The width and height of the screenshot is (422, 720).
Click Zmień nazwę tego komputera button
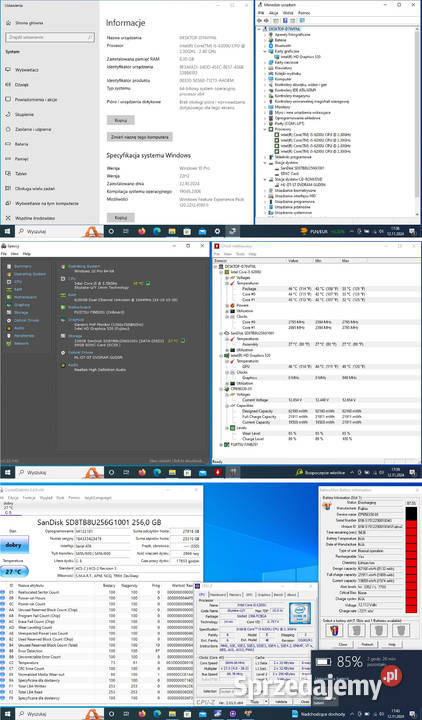(140, 137)
